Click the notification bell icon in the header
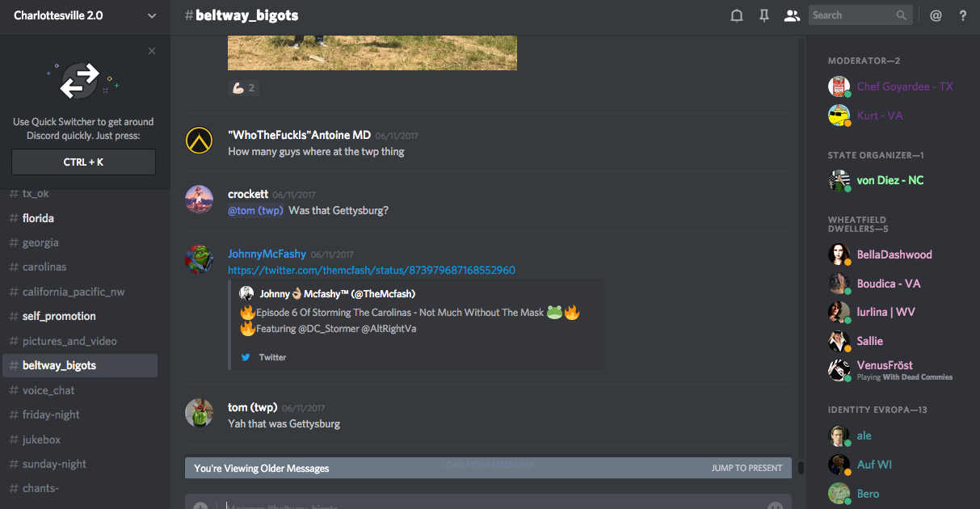Viewport: 980px width, 509px height. pyautogui.click(x=736, y=15)
